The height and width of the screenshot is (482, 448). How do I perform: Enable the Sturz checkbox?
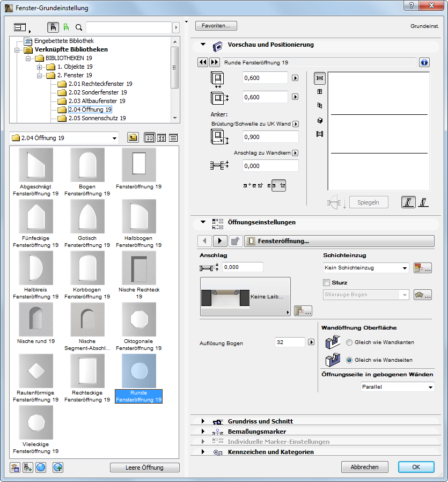click(x=327, y=283)
